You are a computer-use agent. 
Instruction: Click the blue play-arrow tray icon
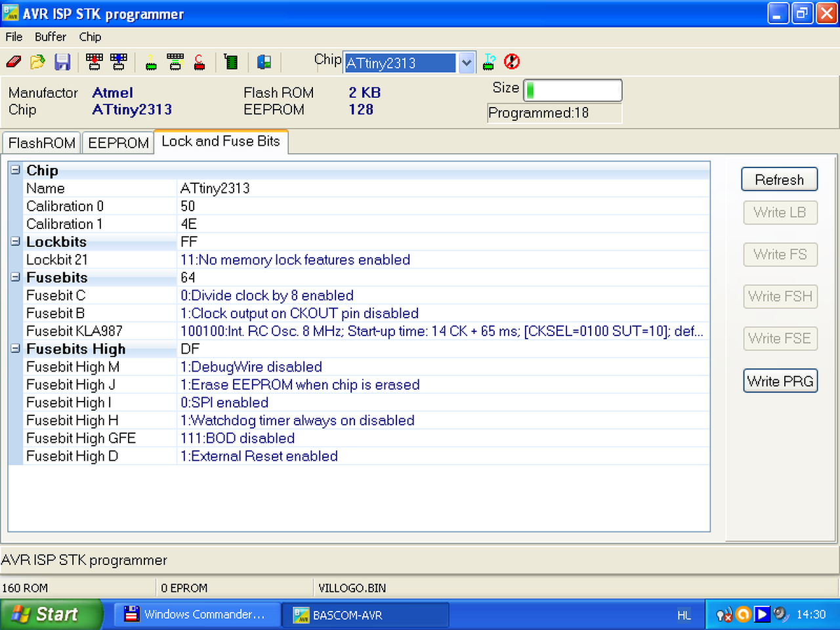click(762, 614)
